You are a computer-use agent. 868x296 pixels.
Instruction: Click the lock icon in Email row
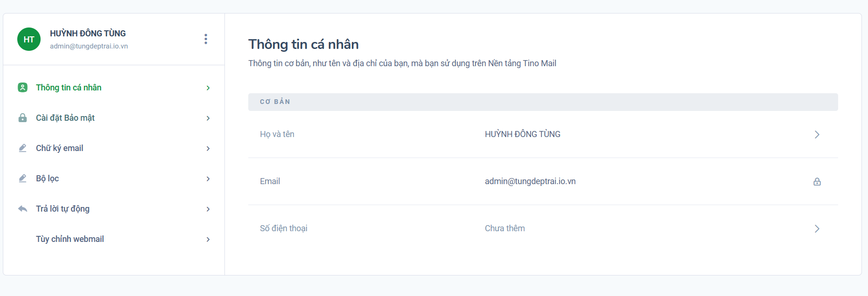[x=817, y=182]
